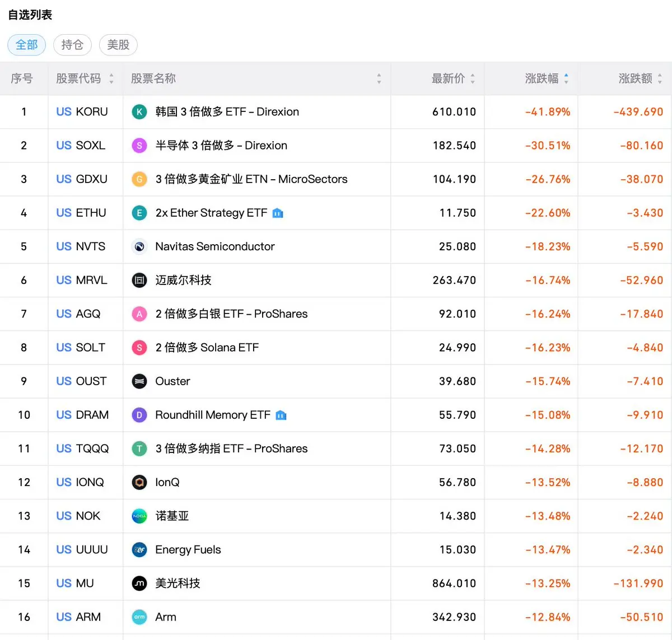Screen dimensions: 672x640
Task: Click the Marvell (迈威尔科技) logo icon
Action: pos(139,280)
